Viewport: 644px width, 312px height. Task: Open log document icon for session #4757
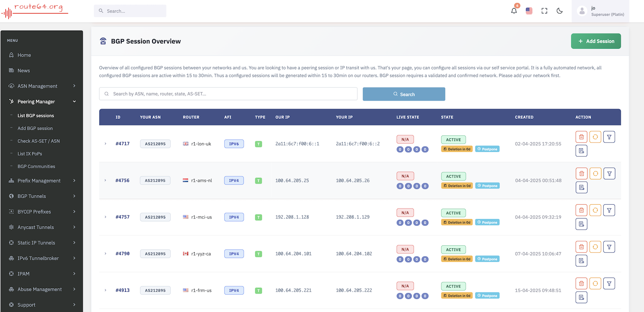[x=582, y=224]
